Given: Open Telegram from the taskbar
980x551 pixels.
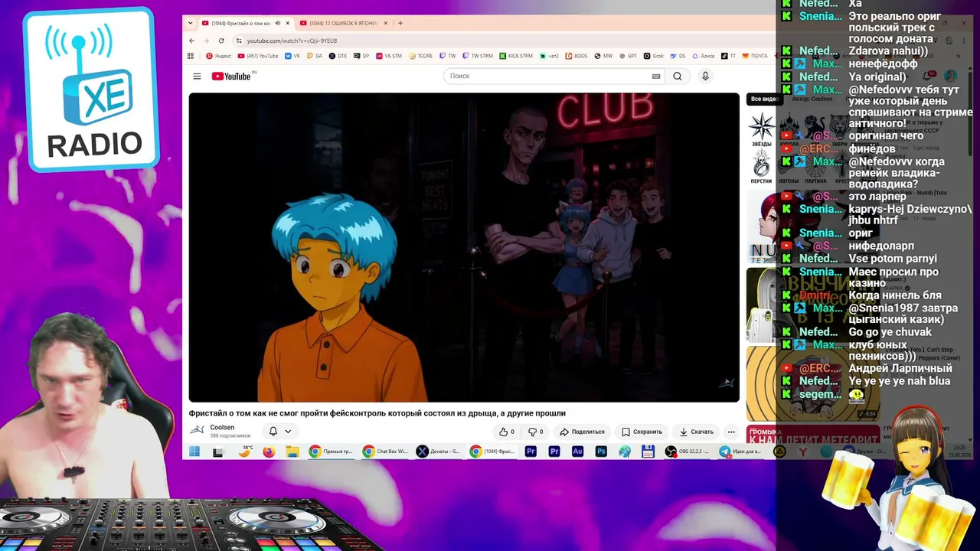Looking at the screenshot, I should click(x=741, y=452).
